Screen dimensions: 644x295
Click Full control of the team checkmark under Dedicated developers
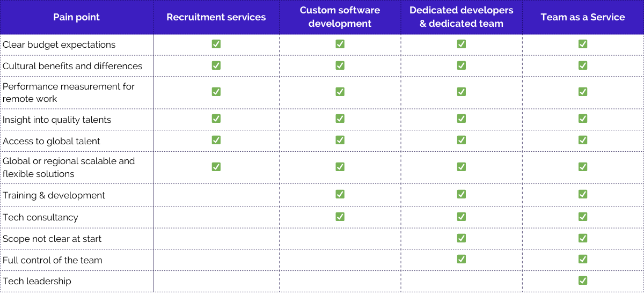pos(462,259)
